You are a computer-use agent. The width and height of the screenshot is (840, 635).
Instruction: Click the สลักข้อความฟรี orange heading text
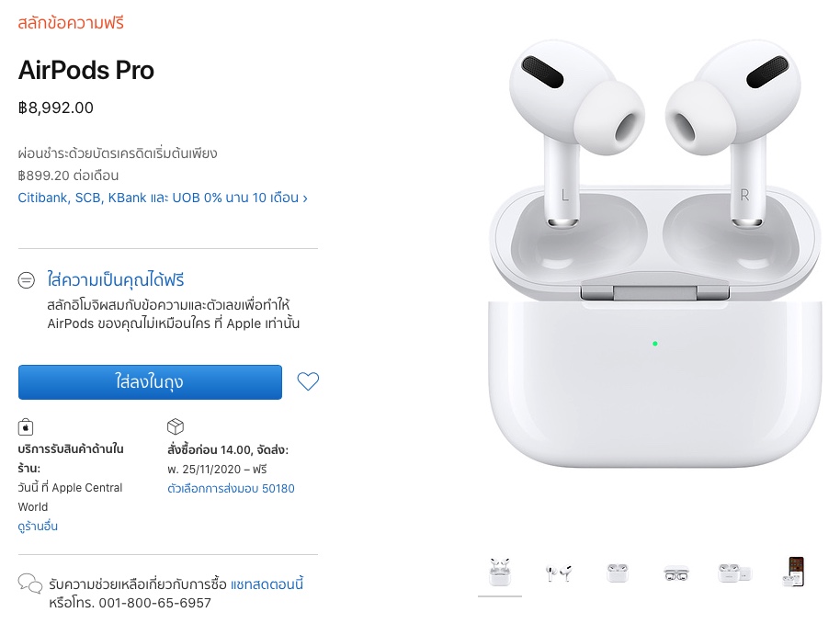coord(71,23)
